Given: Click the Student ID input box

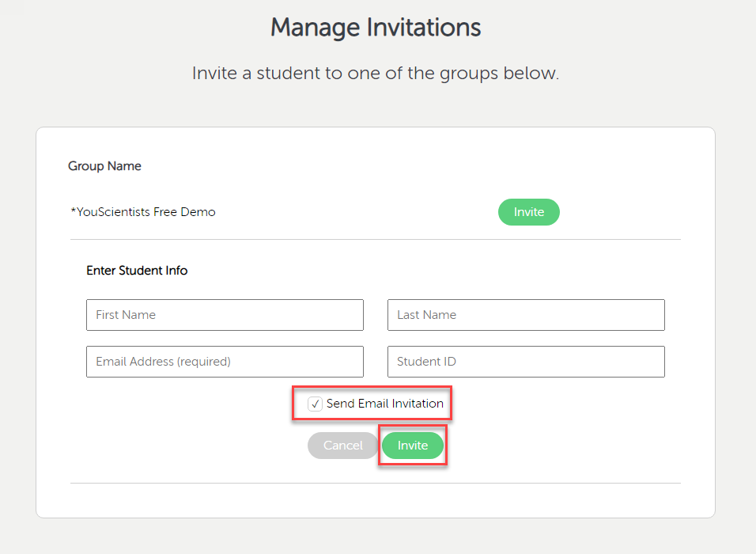Looking at the screenshot, I should pos(526,362).
